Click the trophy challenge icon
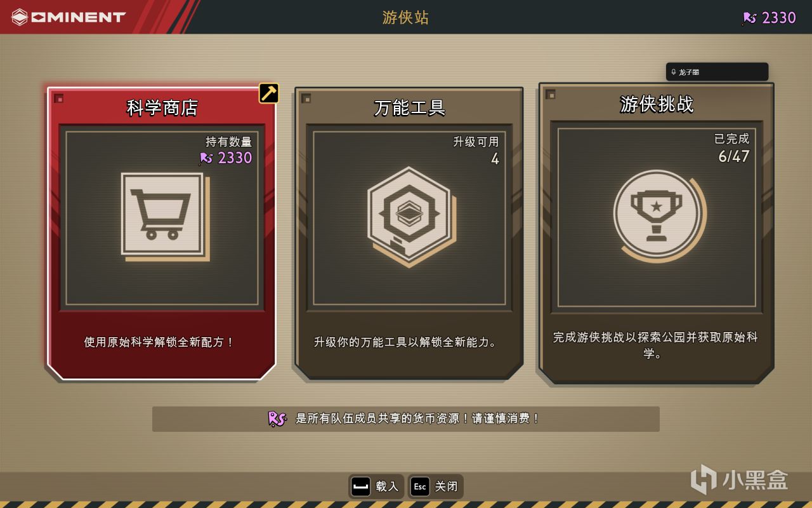Screen dimensions: 812x508 click(x=657, y=215)
